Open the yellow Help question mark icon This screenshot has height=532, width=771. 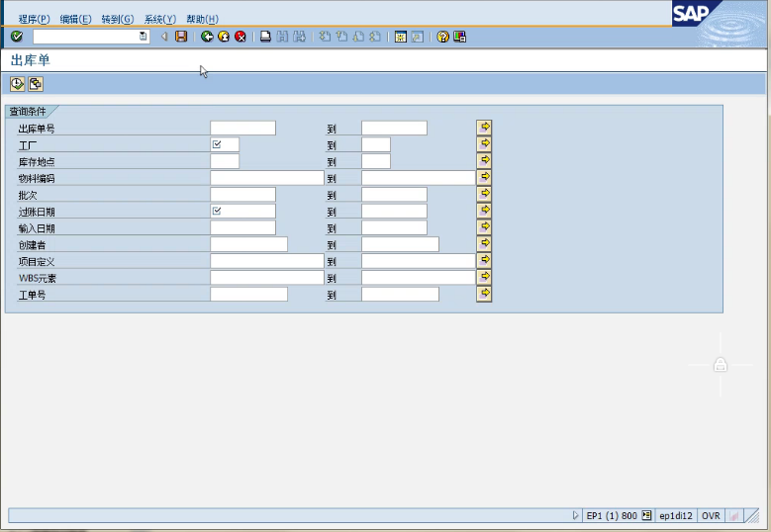tap(442, 37)
